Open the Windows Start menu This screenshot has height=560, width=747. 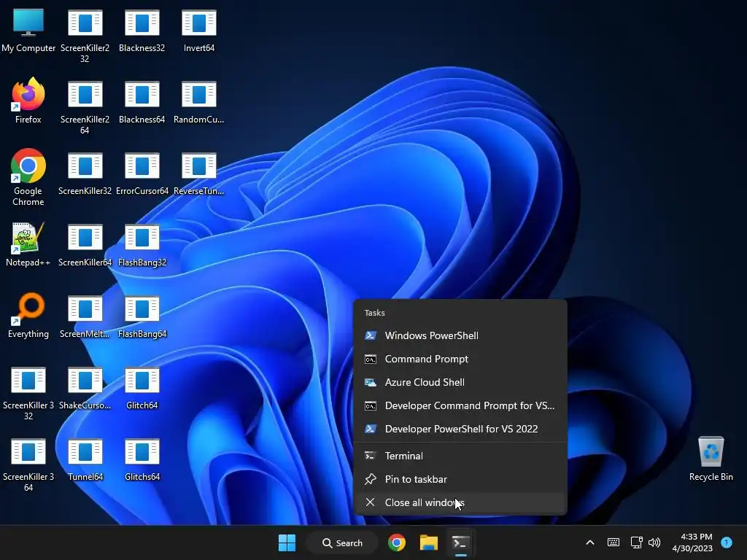[x=287, y=542]
